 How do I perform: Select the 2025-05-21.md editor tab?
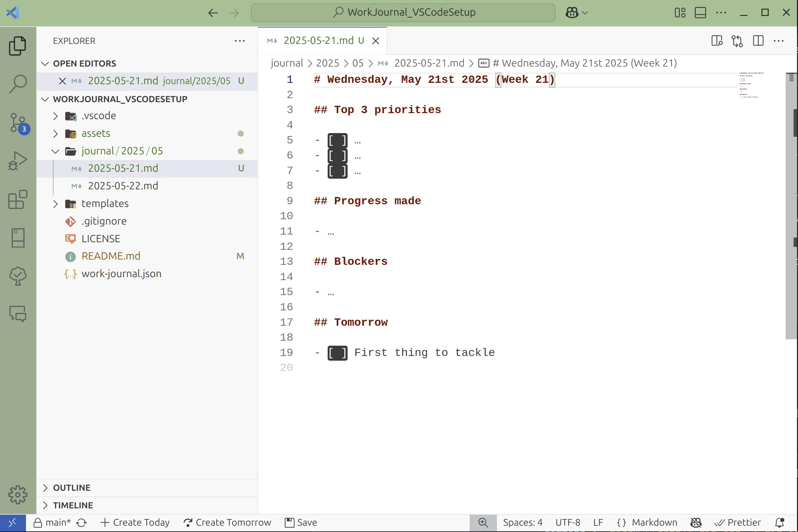pyautogui.click(x=322, y=41)
